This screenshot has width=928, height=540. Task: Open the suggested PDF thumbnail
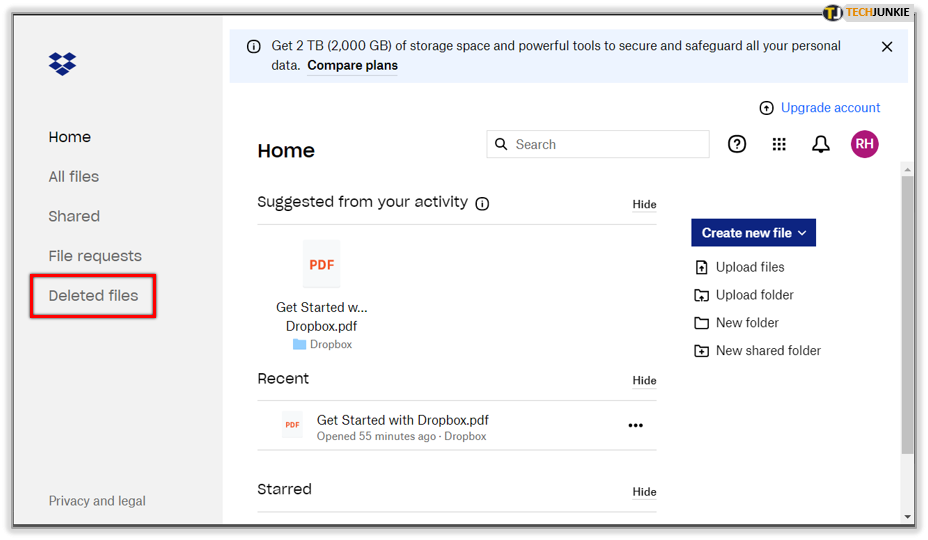(321, 264)
